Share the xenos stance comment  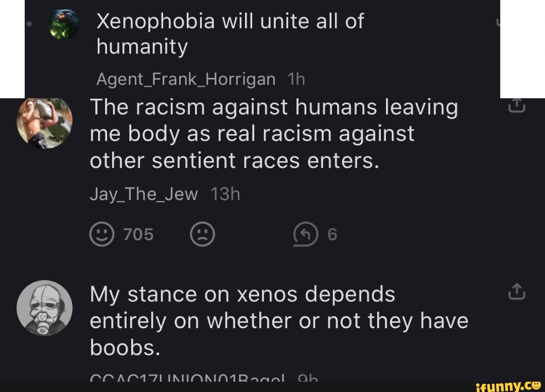517,292
